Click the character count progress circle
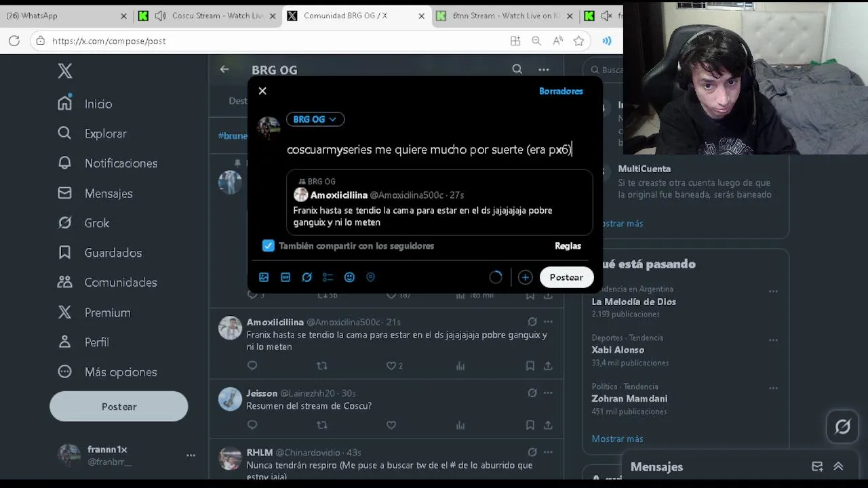The height and width of the screenshot is (488, 868). [496, 277]
